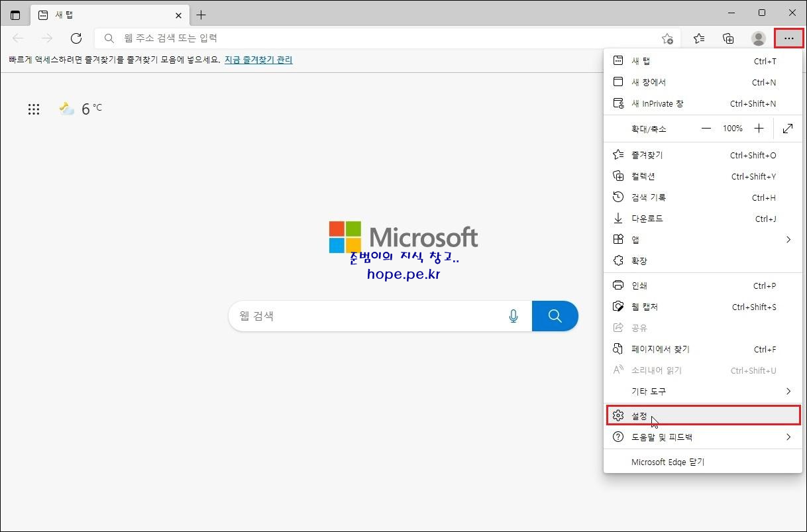Go back with the back arrow
The image size is (807, 532).
coord(18,38)
